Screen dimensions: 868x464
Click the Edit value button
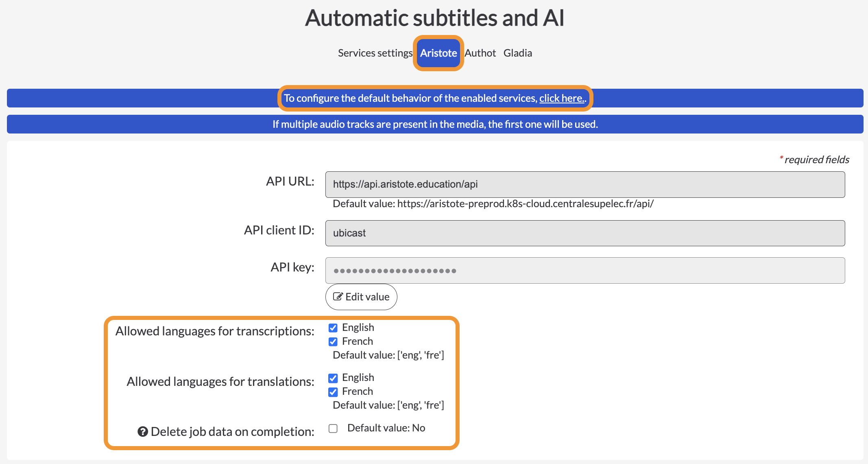[x=361, y=297]
